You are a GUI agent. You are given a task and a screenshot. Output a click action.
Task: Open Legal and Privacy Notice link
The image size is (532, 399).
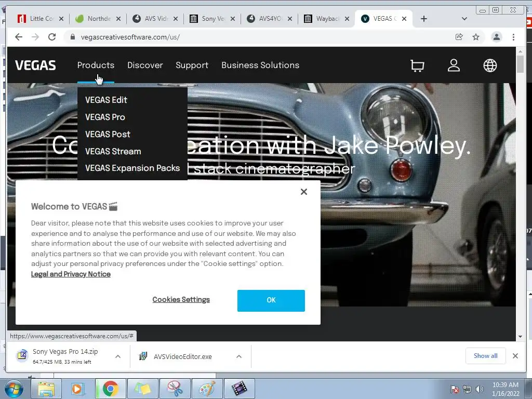71,274
